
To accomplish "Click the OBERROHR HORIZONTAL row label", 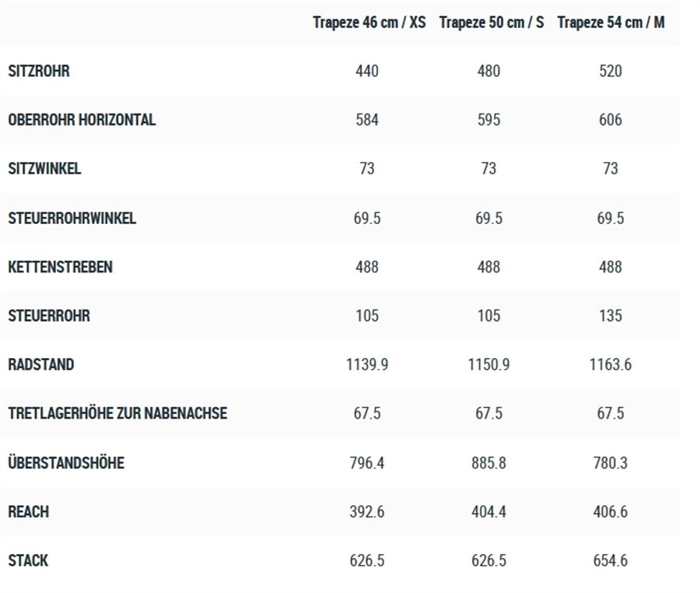I will 82,120.
